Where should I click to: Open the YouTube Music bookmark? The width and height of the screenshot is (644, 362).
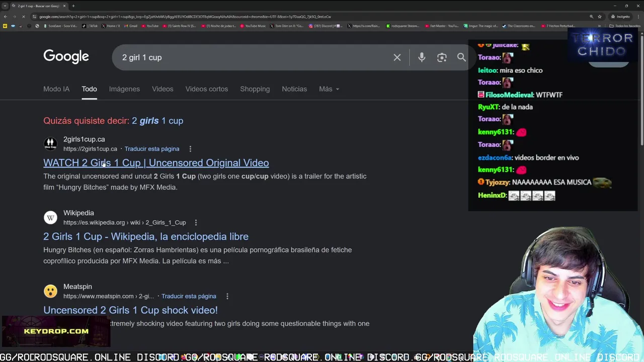pyautogui.click(x=253, y=26)
